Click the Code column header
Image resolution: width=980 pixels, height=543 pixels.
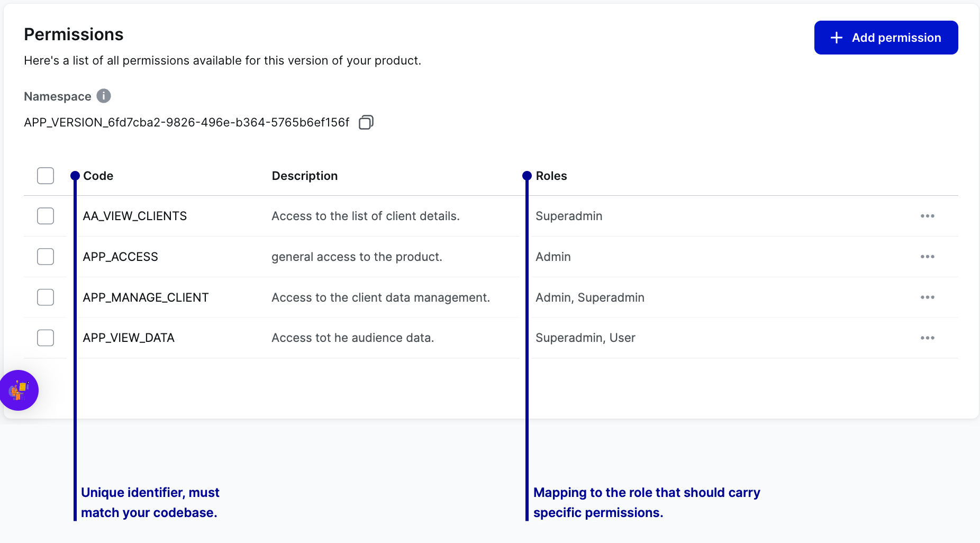[x=98, y=176]
